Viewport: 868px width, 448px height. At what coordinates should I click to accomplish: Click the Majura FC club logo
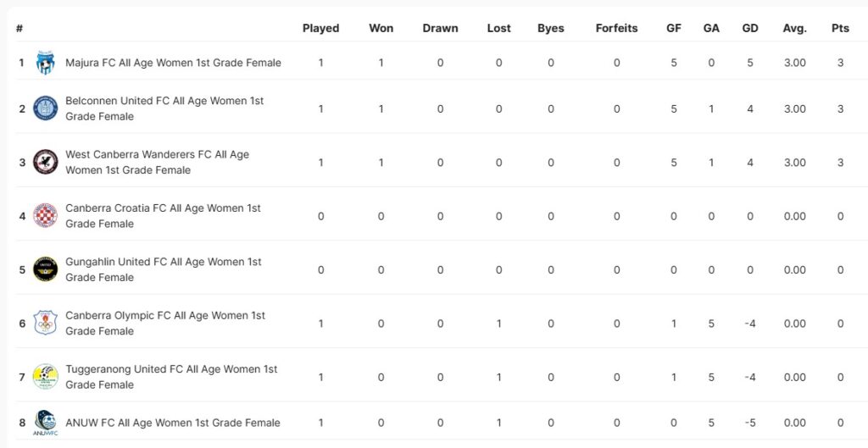click(x=45, y=63)
